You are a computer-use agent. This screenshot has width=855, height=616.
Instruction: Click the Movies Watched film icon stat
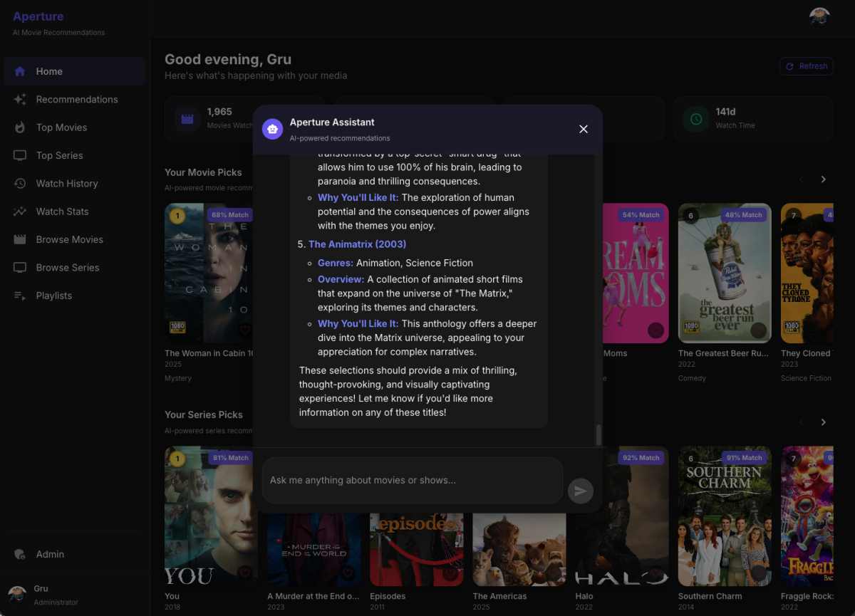[187, 119]
